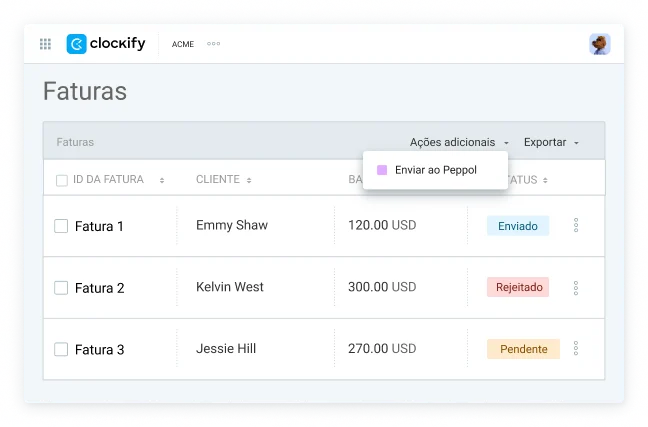Open Fatura 2 kebab options menu
Image resolution: width=648 pixels, height=427 pixels.
[x=576, y=288]
